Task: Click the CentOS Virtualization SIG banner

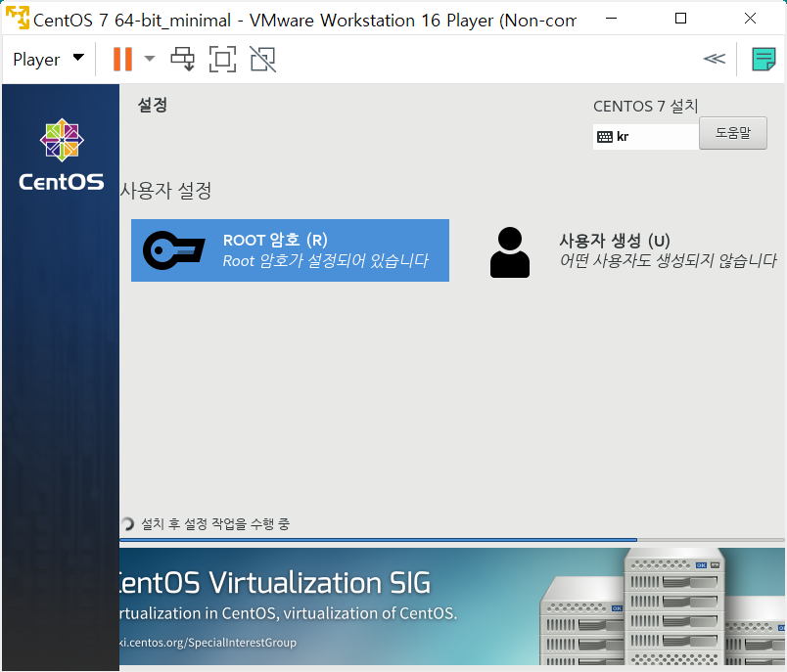Action: (451, 606)
